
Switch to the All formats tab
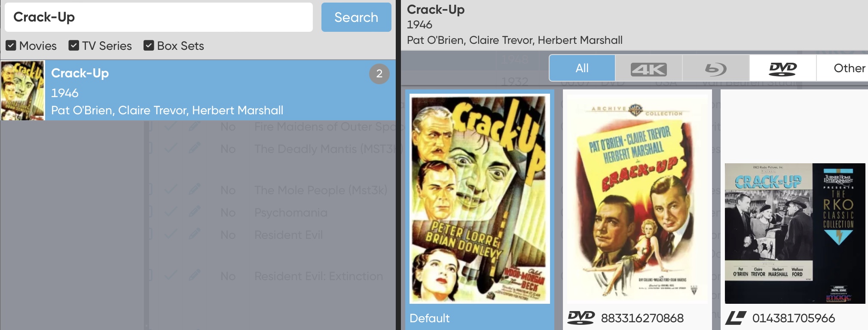pos(582,68)
